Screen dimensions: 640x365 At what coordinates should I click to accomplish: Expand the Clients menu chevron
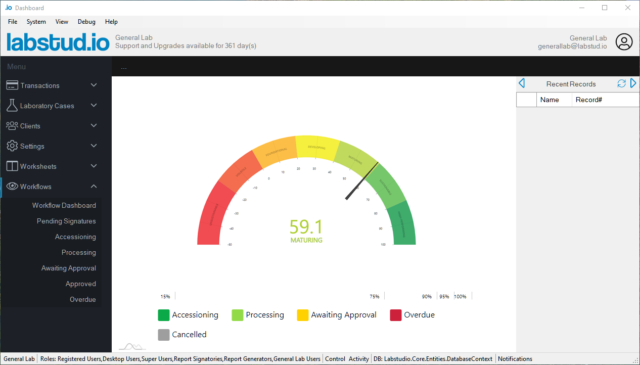pos(94,125)
